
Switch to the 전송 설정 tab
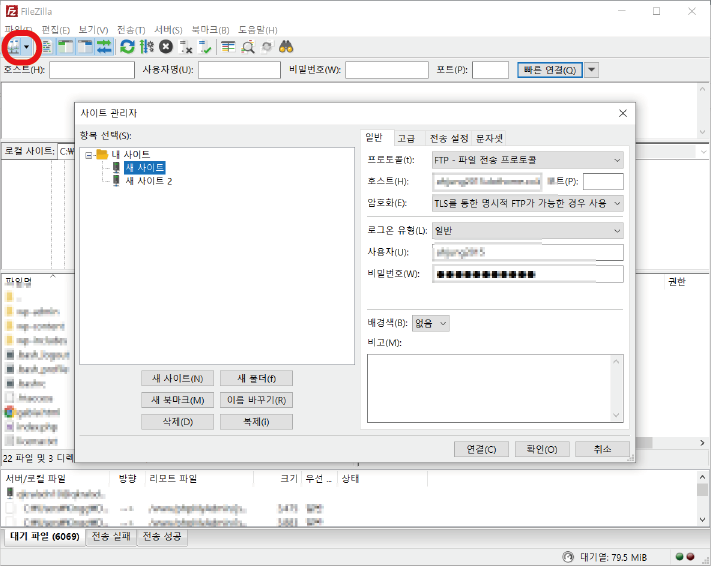click(x=449, y=138)
